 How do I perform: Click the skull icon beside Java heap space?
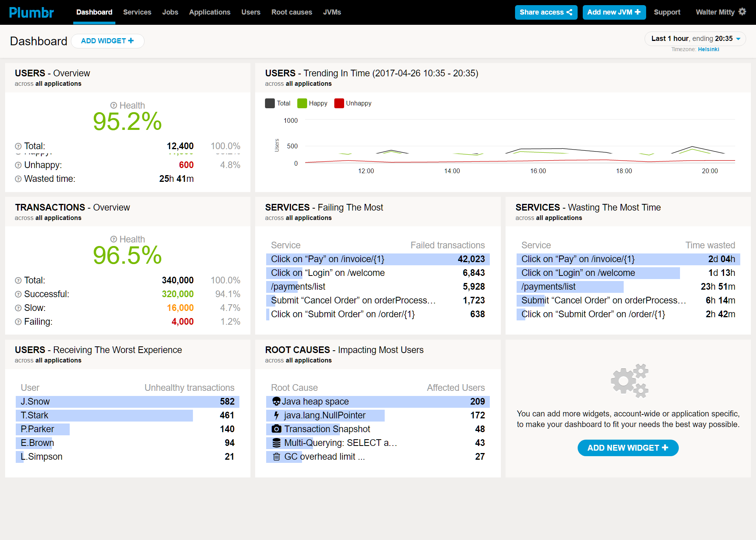(276, 401)
